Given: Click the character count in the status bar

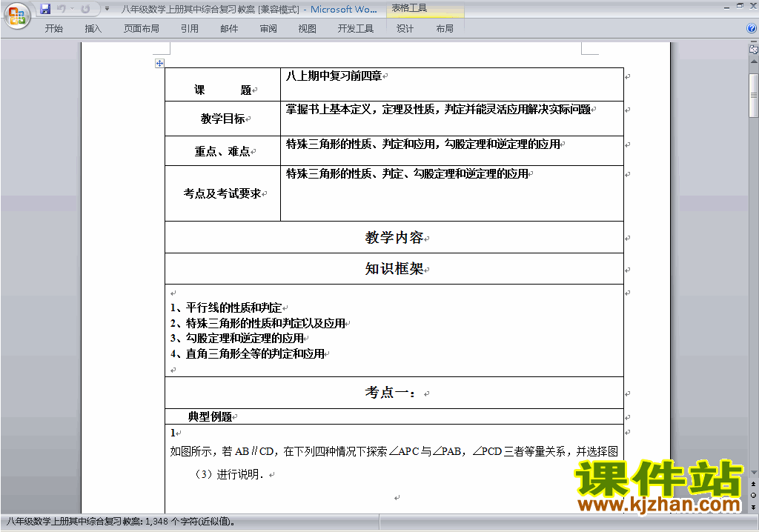Looking at the screenshot, I should (190, 522).
